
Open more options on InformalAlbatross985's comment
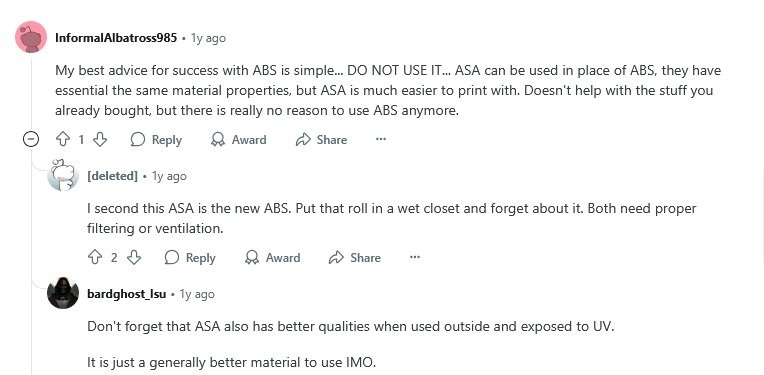pyautogui.click(x=381, y=140)
